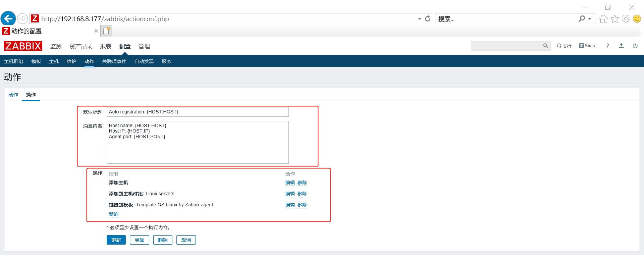Screen dimensions: 644x255
Task: Click the Zabbix search magnifier icon
Action: [546, 46]
